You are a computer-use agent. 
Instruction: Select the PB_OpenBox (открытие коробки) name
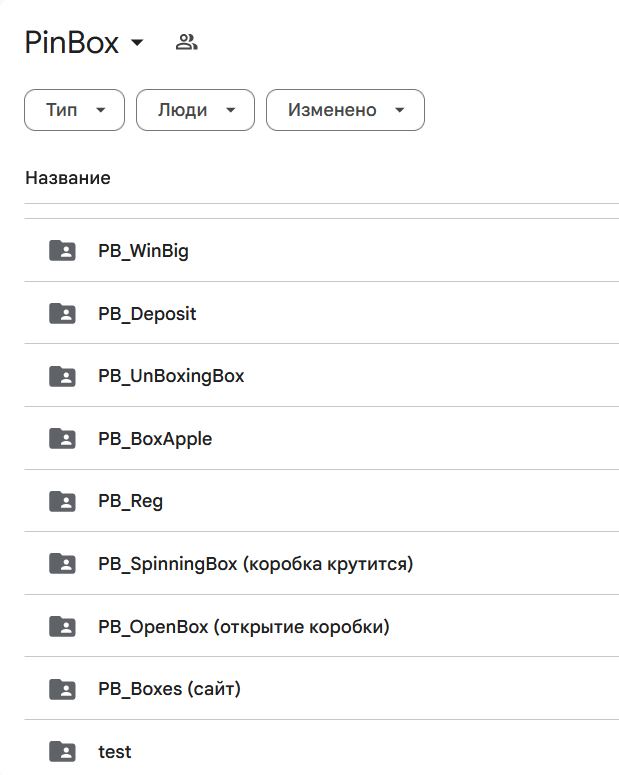tap(243, 627)
